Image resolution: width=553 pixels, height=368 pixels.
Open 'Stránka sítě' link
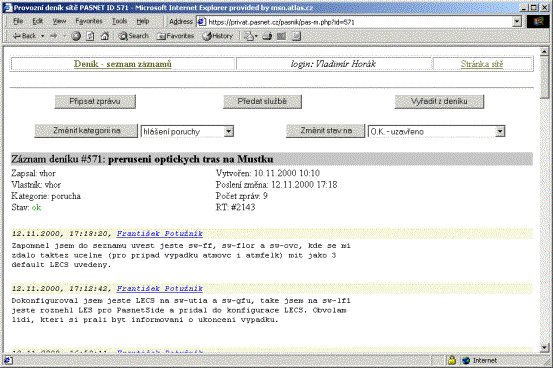click(x=482, y=64)
